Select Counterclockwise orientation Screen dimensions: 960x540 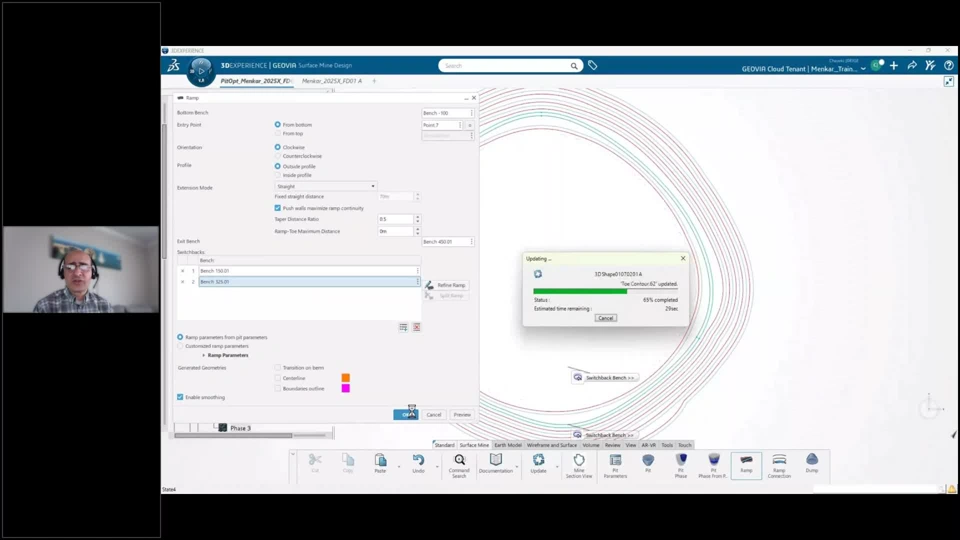tap(278, 156)
